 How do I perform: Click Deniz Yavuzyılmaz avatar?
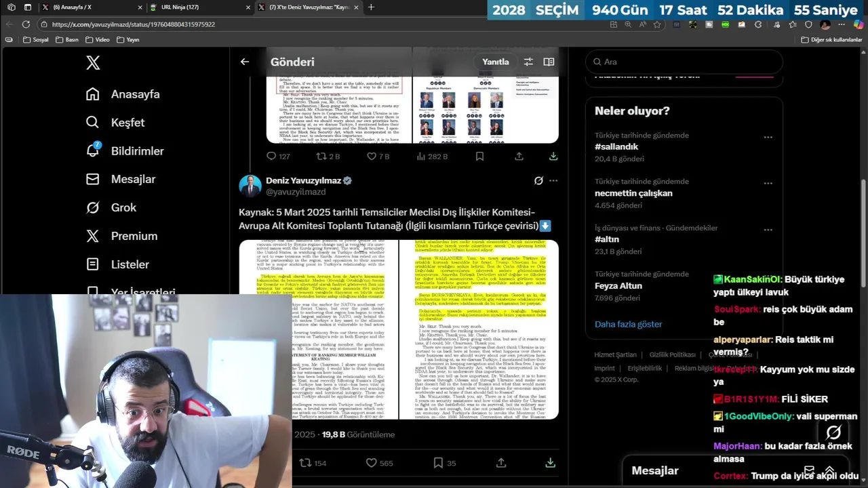point(250,186)
